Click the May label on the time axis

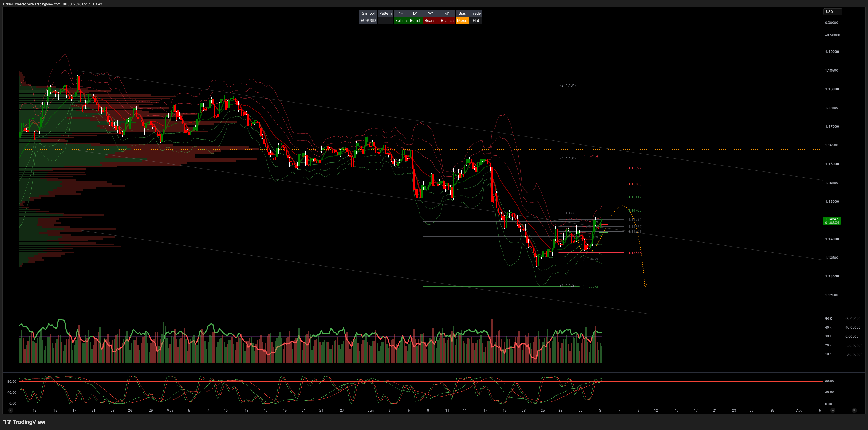coord(170,411)
